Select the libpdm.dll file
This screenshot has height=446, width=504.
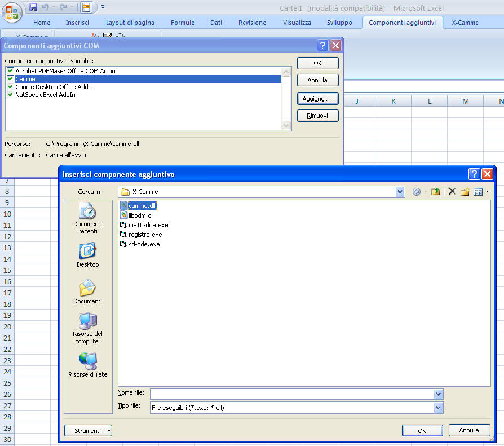(x=137, y=215)
